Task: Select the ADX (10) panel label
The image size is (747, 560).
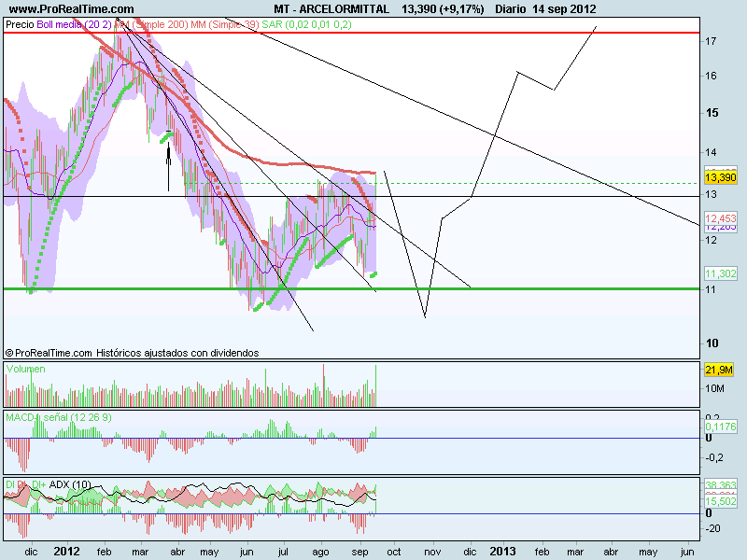Action: [x=70, y=484]
